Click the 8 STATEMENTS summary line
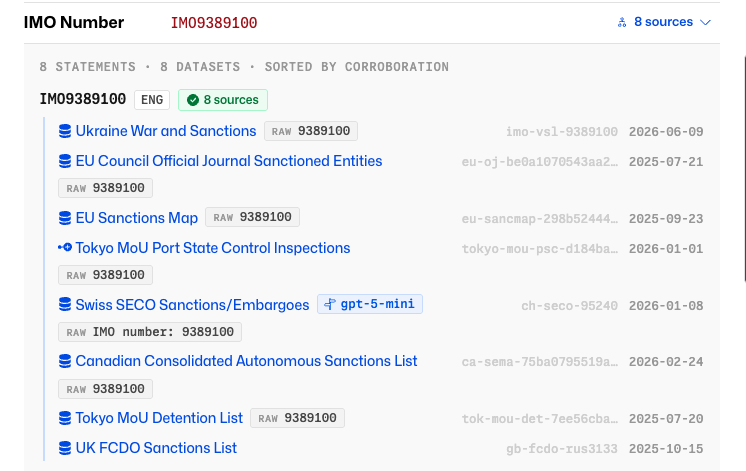Viewport: 746px width, 471px height. click(244, 67)
